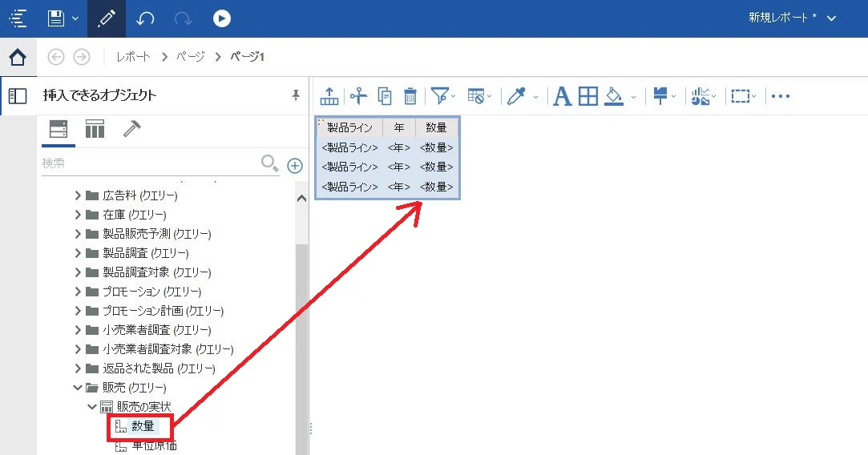Open the Save options dropdown arrow

75,18
